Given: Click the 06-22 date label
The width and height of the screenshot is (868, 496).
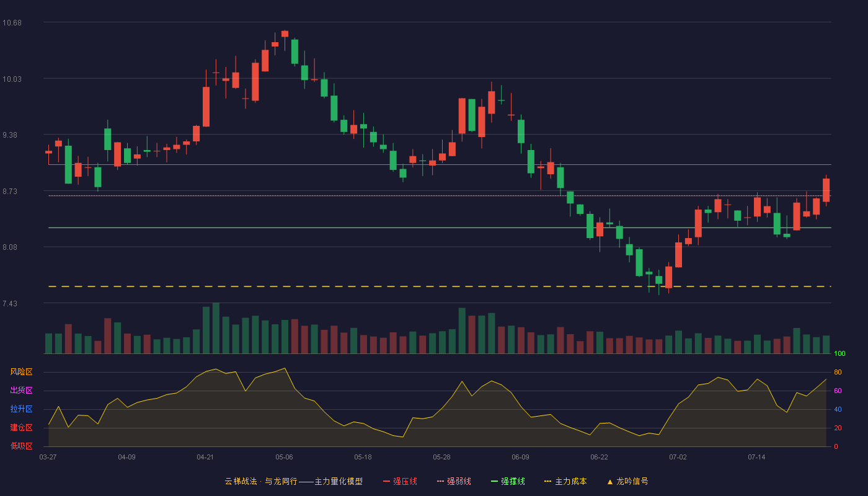Looking at the screenshot, I should pyautogui.click(x=599, y=457).
